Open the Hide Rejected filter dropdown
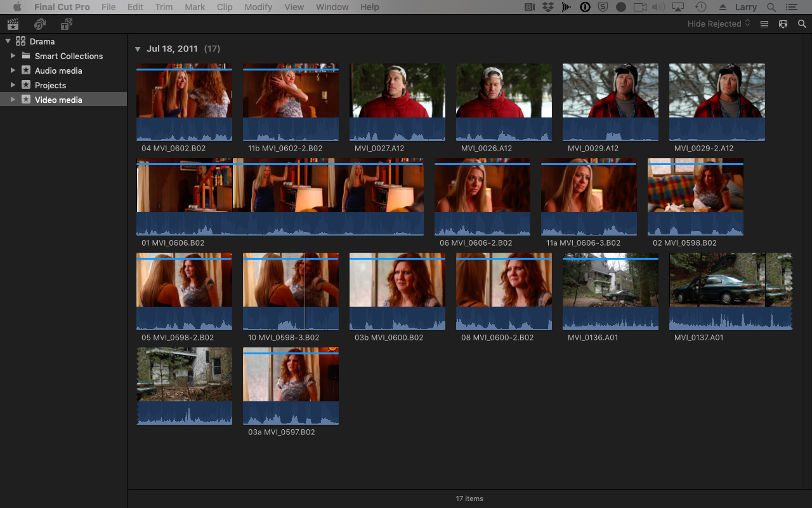Image resolution: width=812 pixels, height=508 pixels. point(719,23)
